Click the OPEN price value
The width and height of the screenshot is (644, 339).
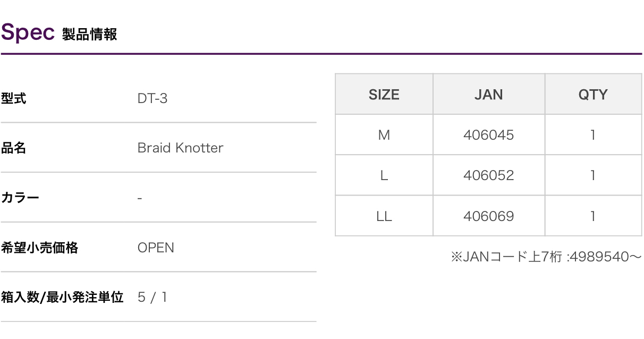pos(156,248)
